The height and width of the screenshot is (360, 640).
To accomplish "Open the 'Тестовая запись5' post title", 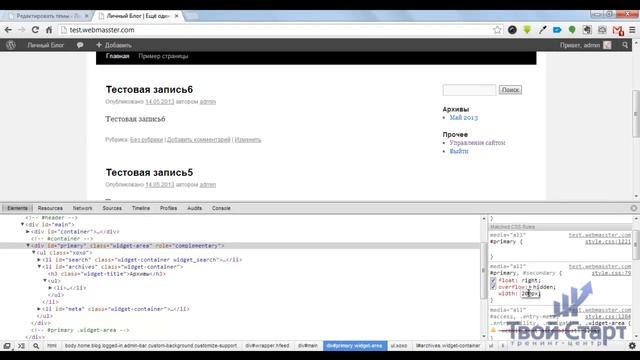I will 149,172.
